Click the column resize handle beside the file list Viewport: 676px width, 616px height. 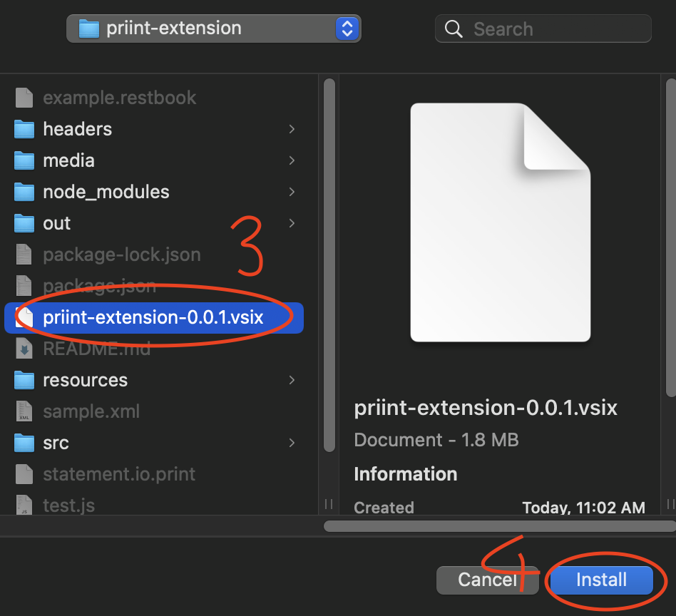click(329, 504)
